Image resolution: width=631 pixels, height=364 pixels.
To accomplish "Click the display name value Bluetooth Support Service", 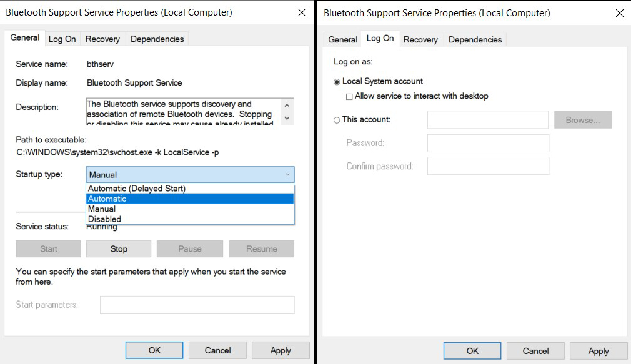I will pos(134,83).
